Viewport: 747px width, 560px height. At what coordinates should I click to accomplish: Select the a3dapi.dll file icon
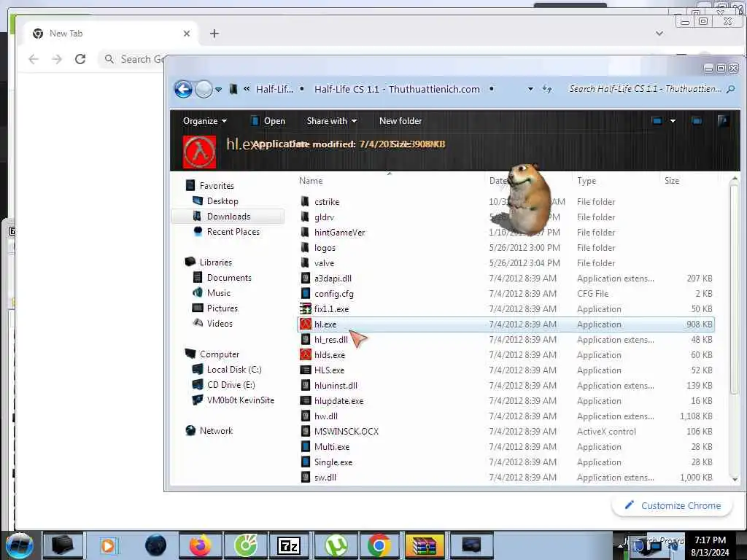coord(306,278)
